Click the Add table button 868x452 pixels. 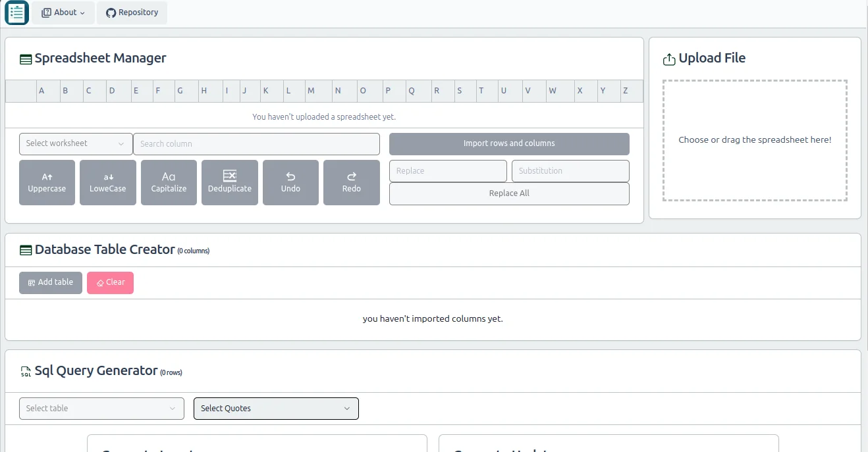(51, 282)
